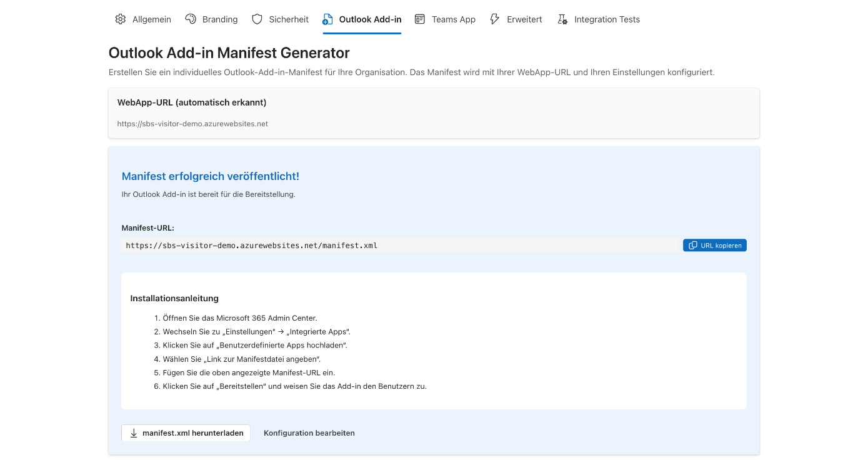Click the flask icon beside Integration Tests

562,19
